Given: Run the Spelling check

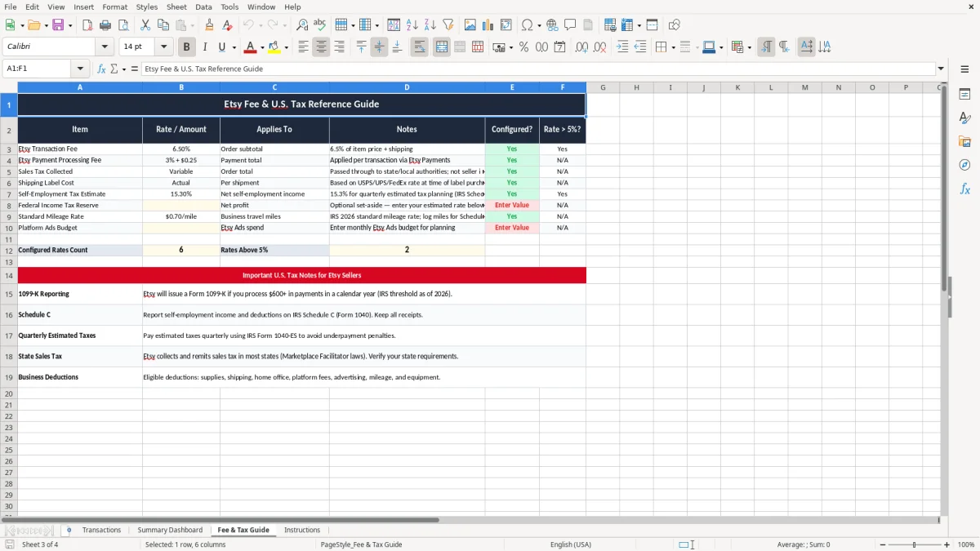Looking at the screenshot, I should 320,25.
